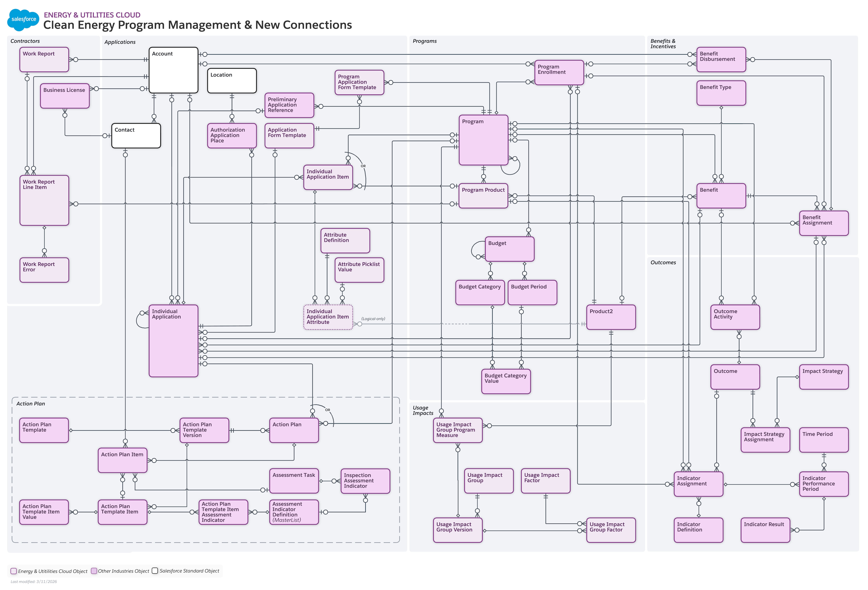
Task: Click the Indicator Assignment box
Action: (698, 484)
